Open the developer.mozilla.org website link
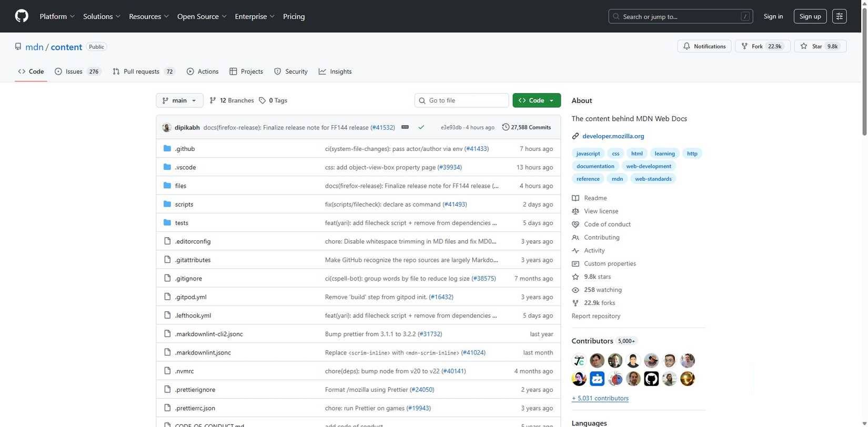This screenshot has width=868, height=427. point(613,136)
